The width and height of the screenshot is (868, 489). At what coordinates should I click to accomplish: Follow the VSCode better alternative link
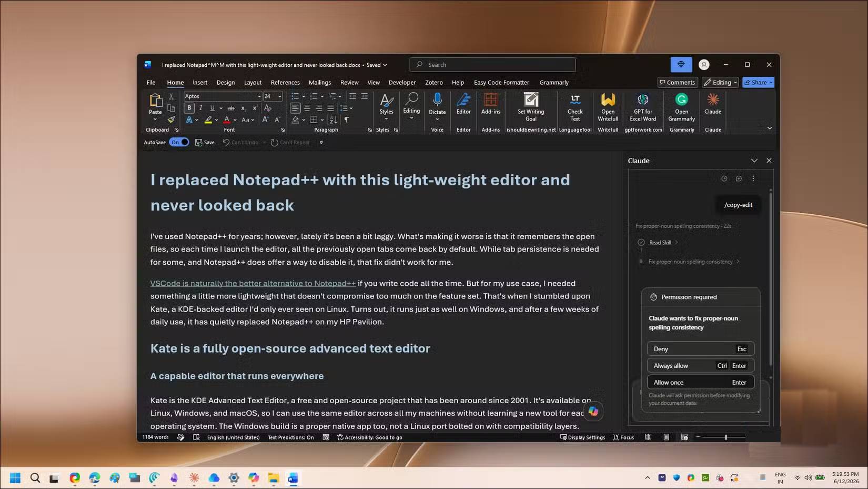point(253,283)
